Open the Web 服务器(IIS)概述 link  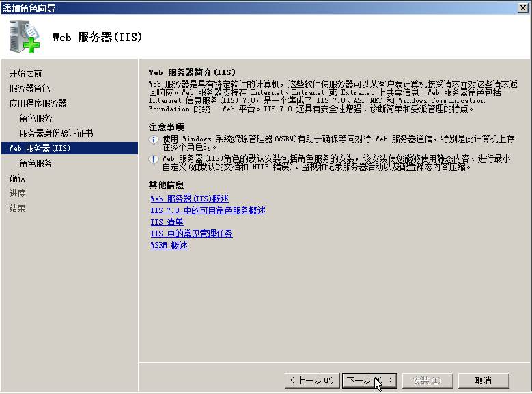[189, 199]
